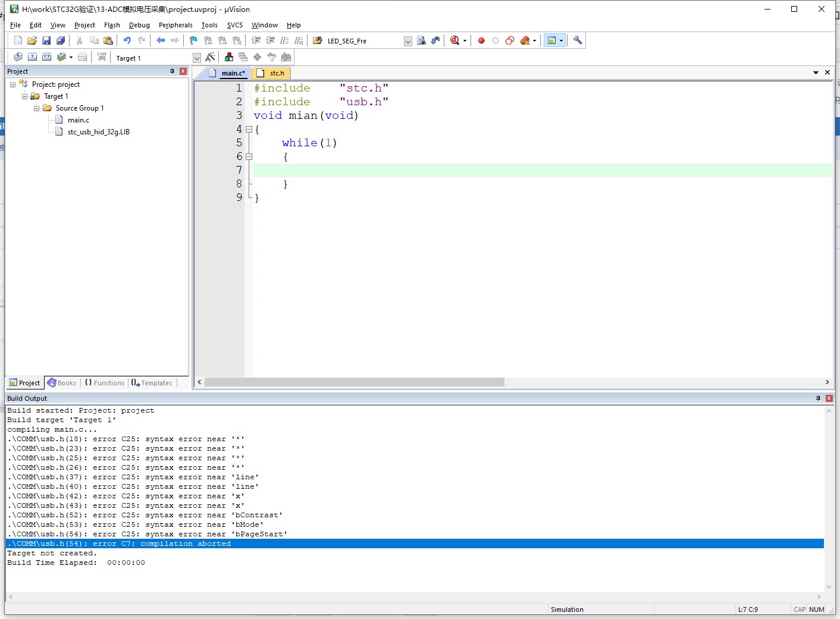Viewport: 840px width, 619px height.
Task: Collapse the Target 1 tree node
Action: pyautogui.click(x=24, y=96)
